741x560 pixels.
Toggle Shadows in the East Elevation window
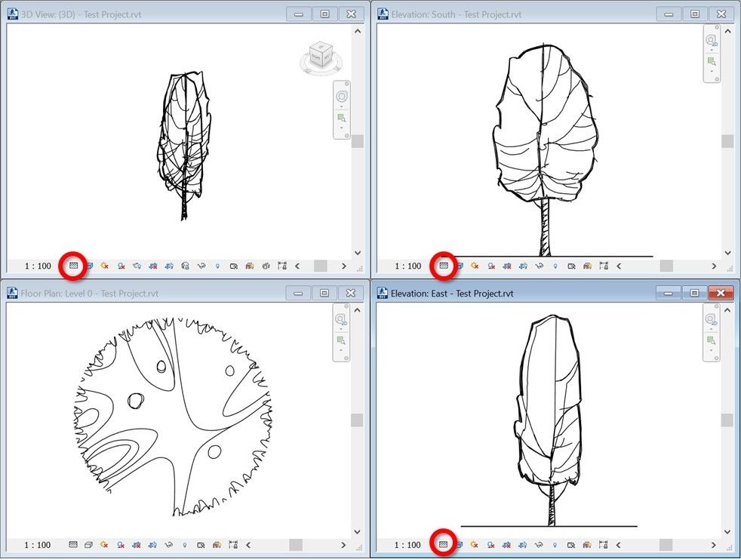coord(490,544)
